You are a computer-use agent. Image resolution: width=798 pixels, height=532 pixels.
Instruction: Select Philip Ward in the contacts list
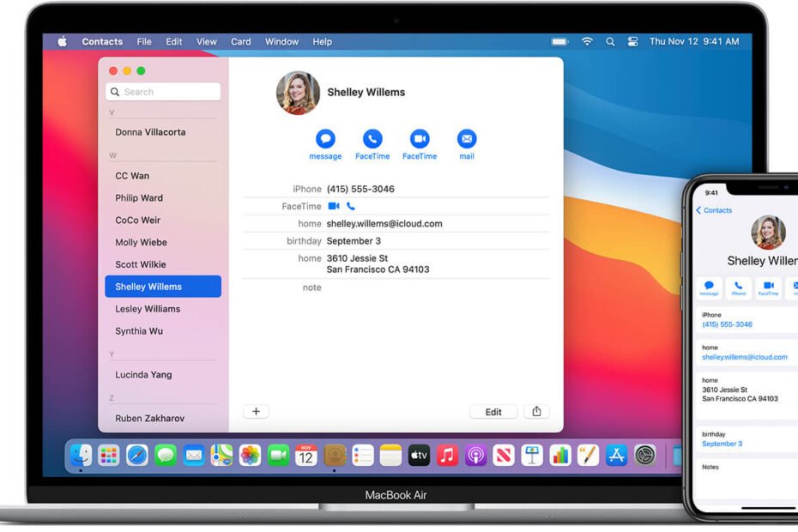(163, 198)
